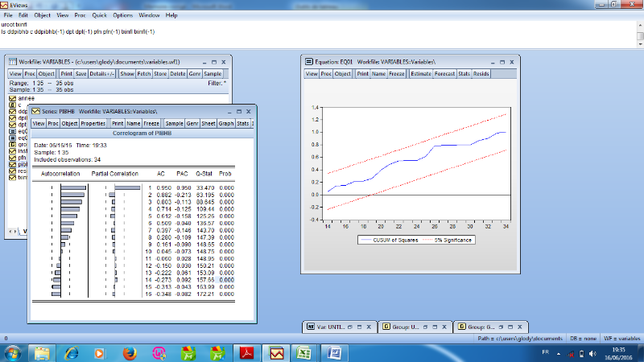The image size is (644, 362).
Task: Open the Quick menu in EViews
Action: coord(99,15)
